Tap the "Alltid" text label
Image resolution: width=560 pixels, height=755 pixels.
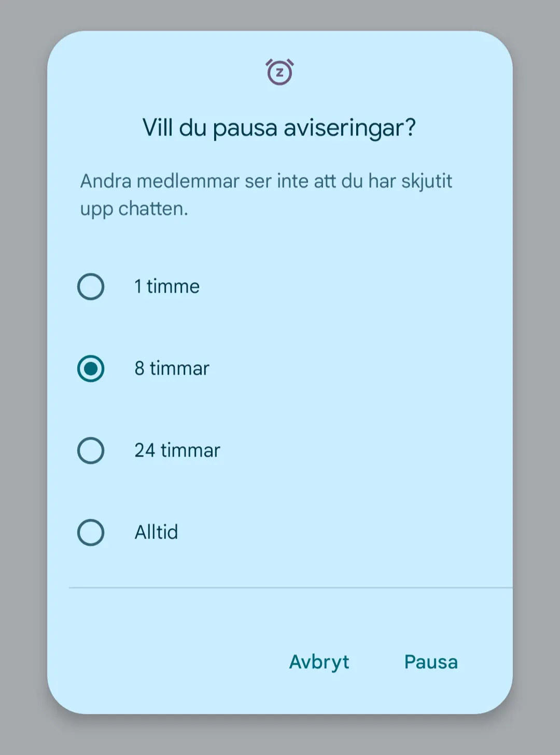[156, 532]
